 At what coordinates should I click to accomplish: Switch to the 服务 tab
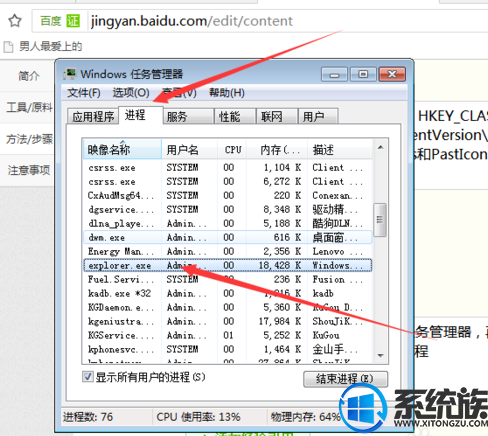click(188, 117)
